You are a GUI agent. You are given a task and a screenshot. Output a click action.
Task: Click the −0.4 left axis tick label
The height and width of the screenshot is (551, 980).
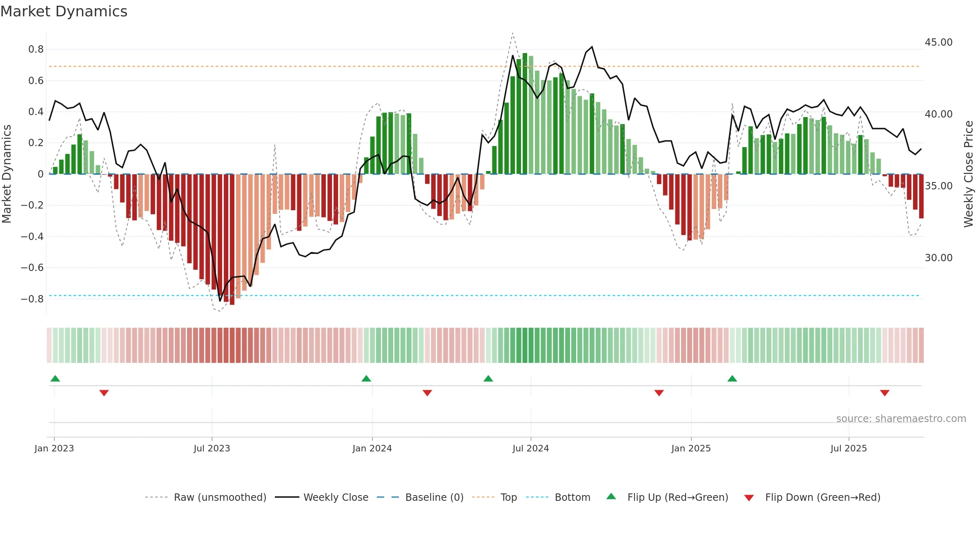click(x=32, y=236)
